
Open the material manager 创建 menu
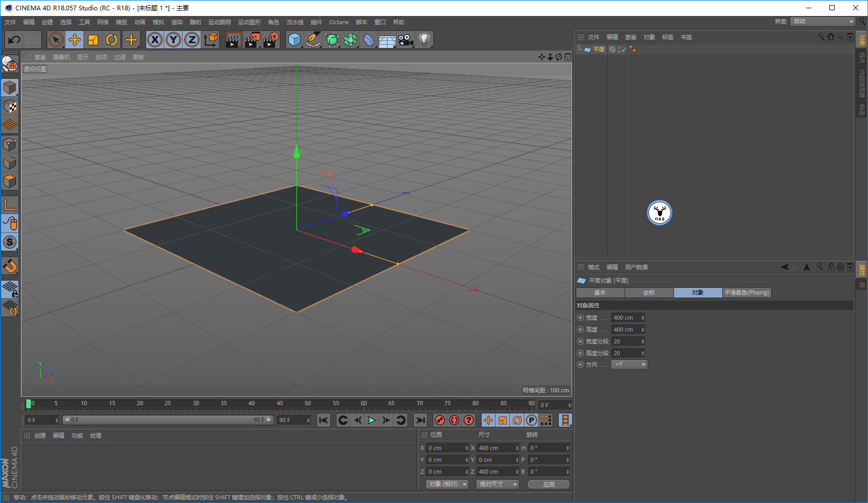tap(40, 436)
